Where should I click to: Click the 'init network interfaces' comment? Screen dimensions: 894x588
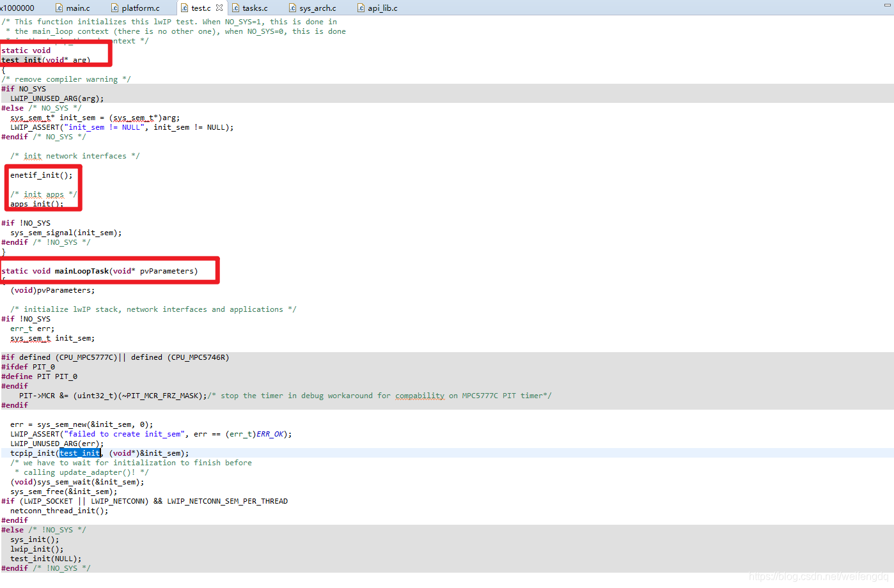pyautogui.click(x=75, y=156)
